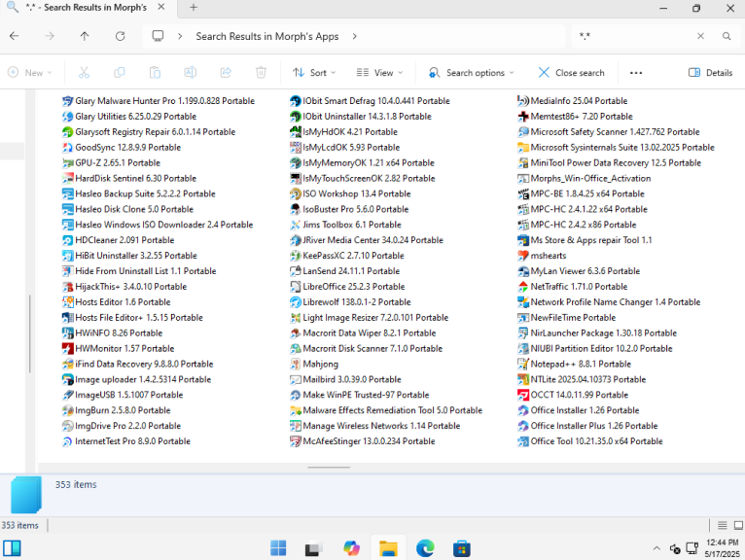Viewport: 745px width, 560px height.
Task: Select IObit Uninstaller 14.3.1.8 icon
Action: tap(296, 117)
